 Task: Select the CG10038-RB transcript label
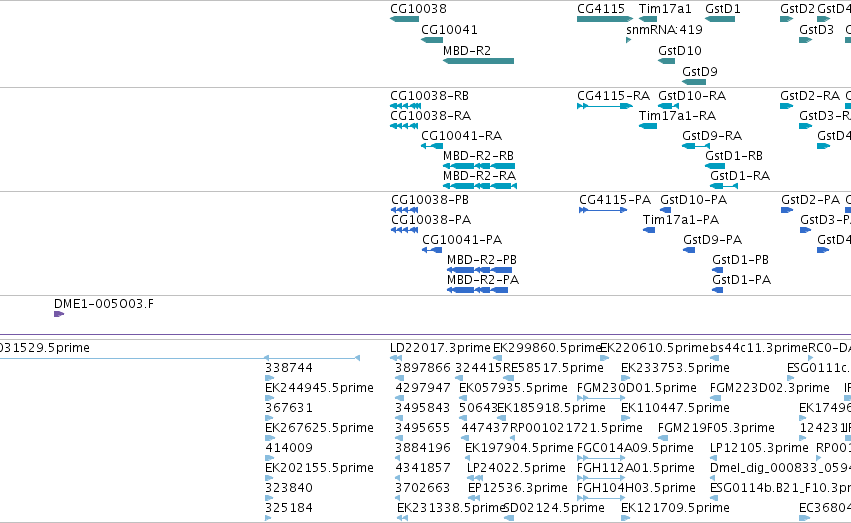(x=429, y=96)
